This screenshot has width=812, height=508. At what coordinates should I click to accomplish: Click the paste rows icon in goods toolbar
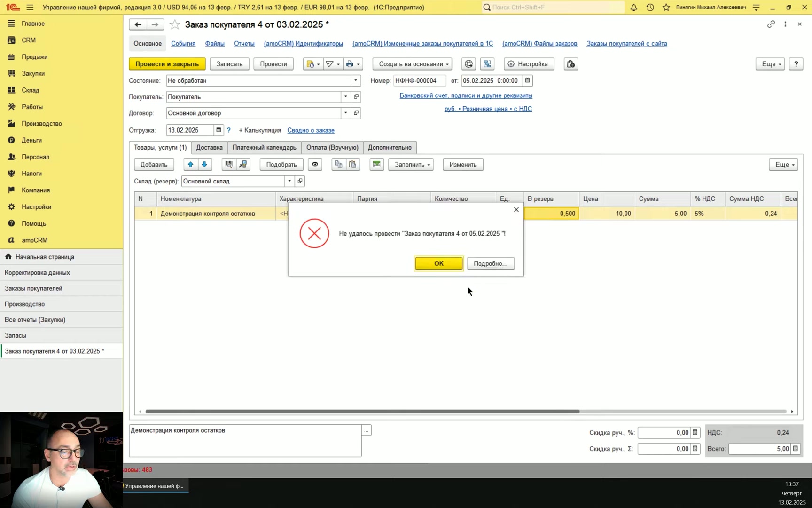[353, 165]
